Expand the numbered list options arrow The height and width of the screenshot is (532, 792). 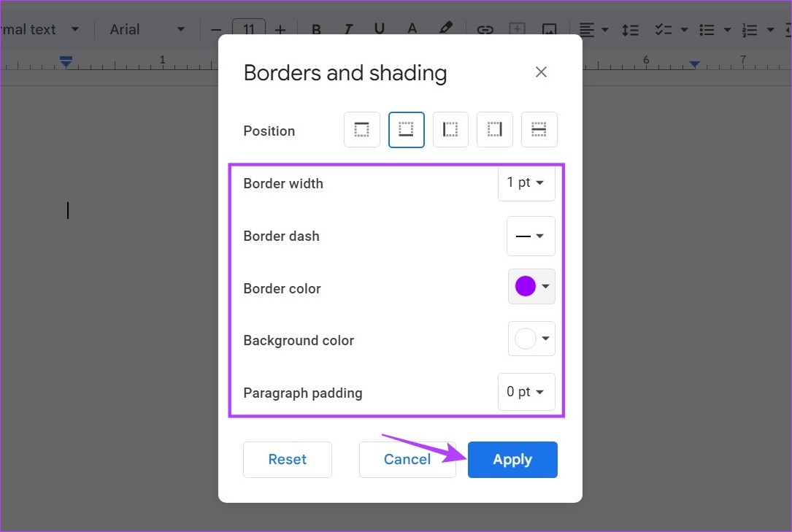point(770,30)
